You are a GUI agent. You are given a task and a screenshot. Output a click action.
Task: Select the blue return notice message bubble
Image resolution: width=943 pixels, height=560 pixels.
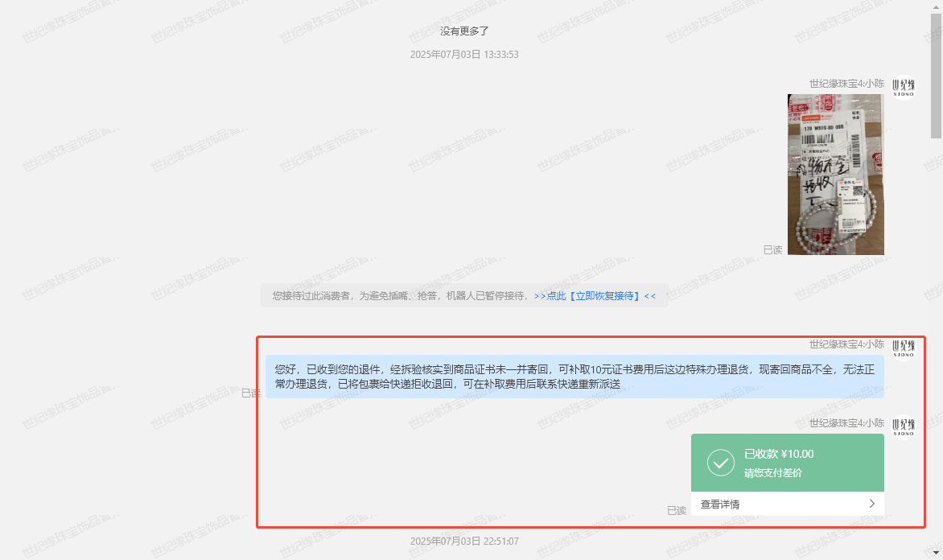pos(574,377)
